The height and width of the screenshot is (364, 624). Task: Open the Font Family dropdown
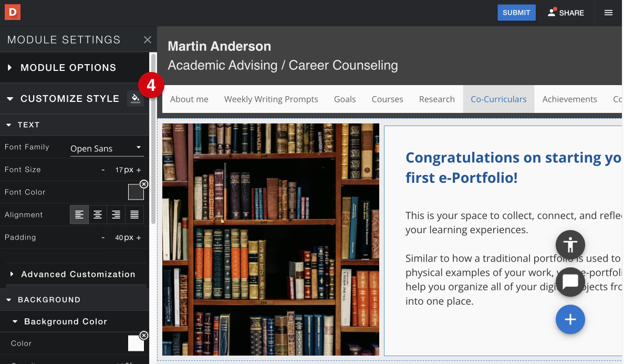tap(106, 149)
